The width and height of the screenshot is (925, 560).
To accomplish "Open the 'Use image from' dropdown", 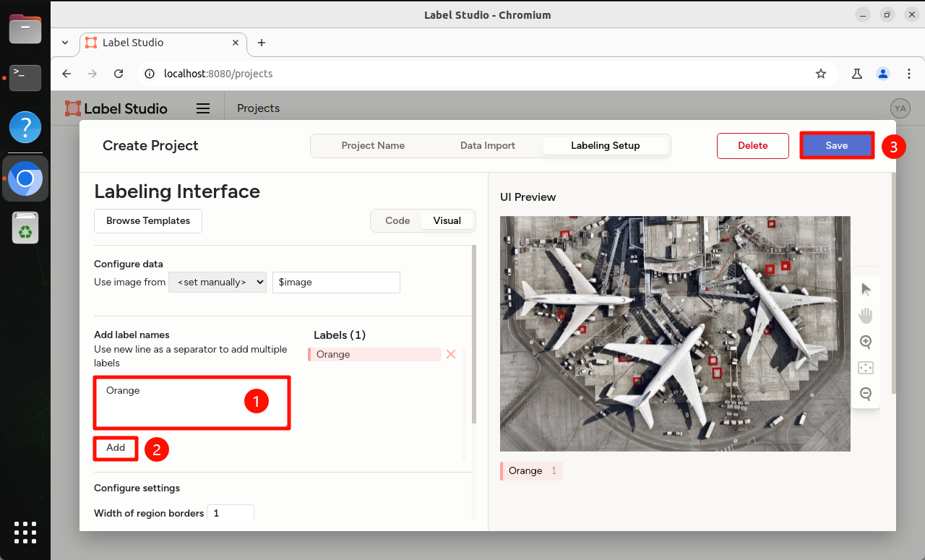I will click(218, 283).
